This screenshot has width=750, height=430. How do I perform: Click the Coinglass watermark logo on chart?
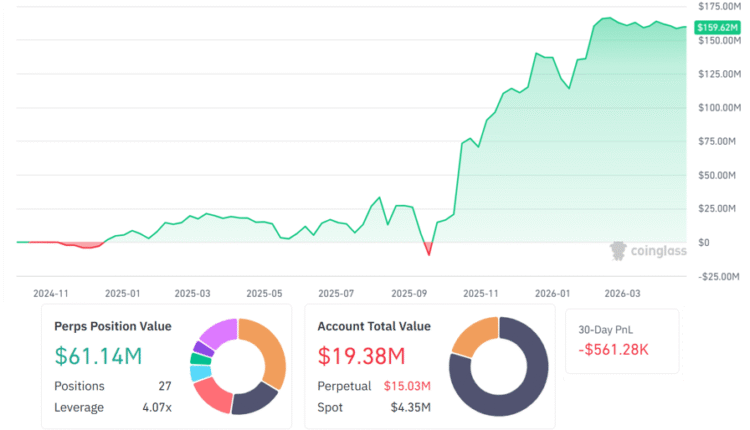tap(648, 250)
